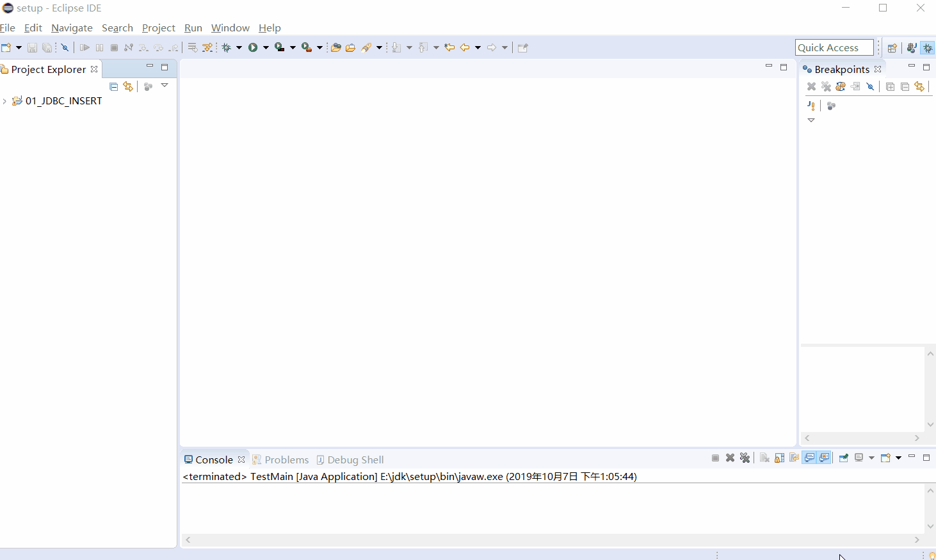Toggle Pin Console icon
The width and height of the screenshot is (936, 560).
pos(844,458)
